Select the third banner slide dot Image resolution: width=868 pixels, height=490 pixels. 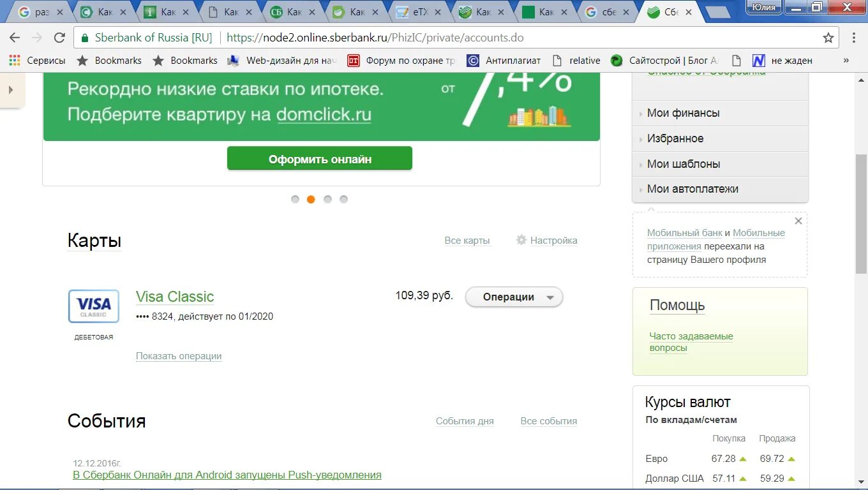pos(327,199)
